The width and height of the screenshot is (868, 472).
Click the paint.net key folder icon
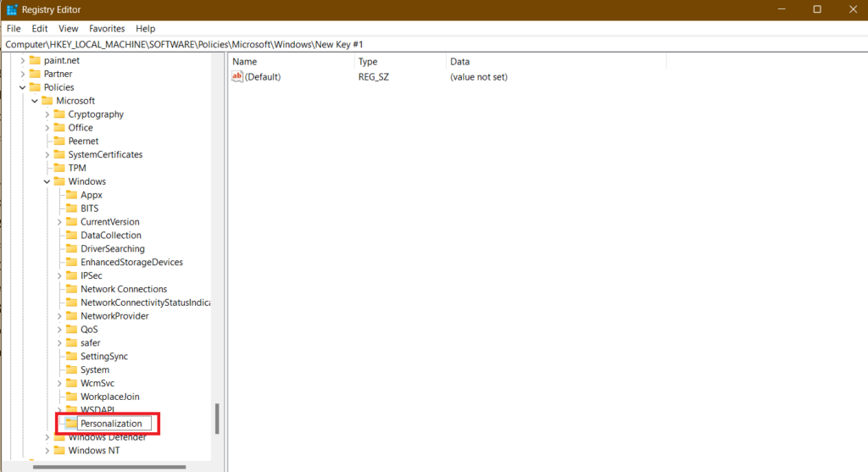click(x=35, y=60)
